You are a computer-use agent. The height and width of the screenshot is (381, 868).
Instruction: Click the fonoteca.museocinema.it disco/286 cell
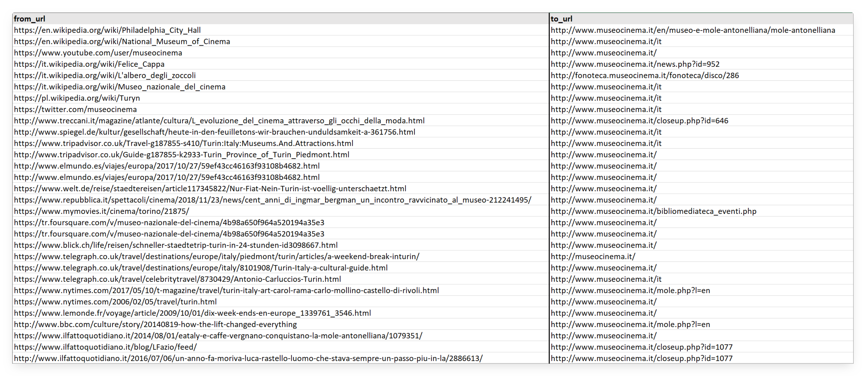click(x=645, y=76)
